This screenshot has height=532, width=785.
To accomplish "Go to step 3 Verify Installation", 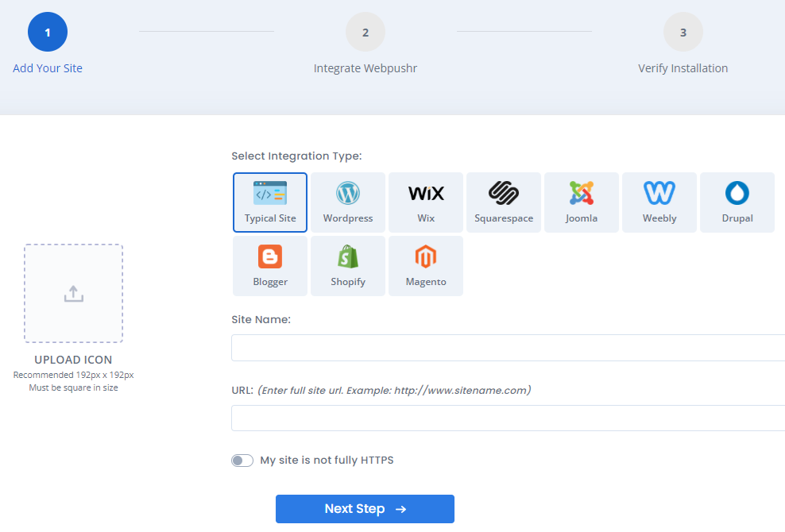I will pos(683,32).
